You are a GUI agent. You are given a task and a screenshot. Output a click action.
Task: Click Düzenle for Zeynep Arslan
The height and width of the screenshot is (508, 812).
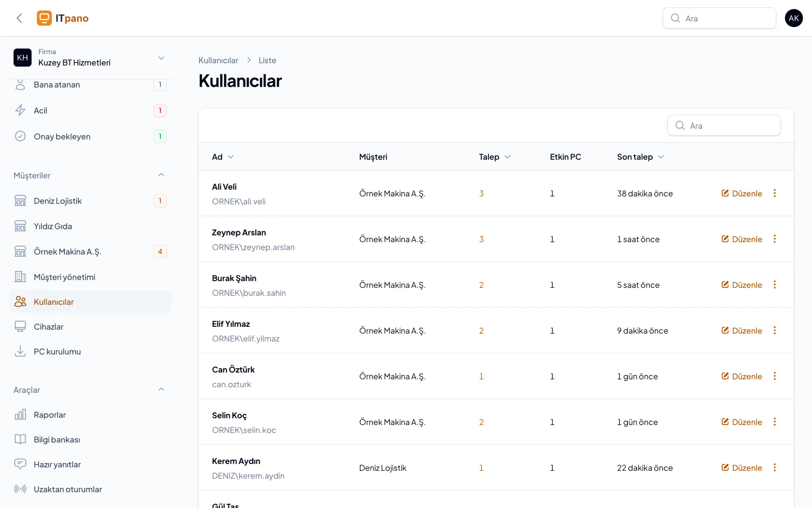742,239
